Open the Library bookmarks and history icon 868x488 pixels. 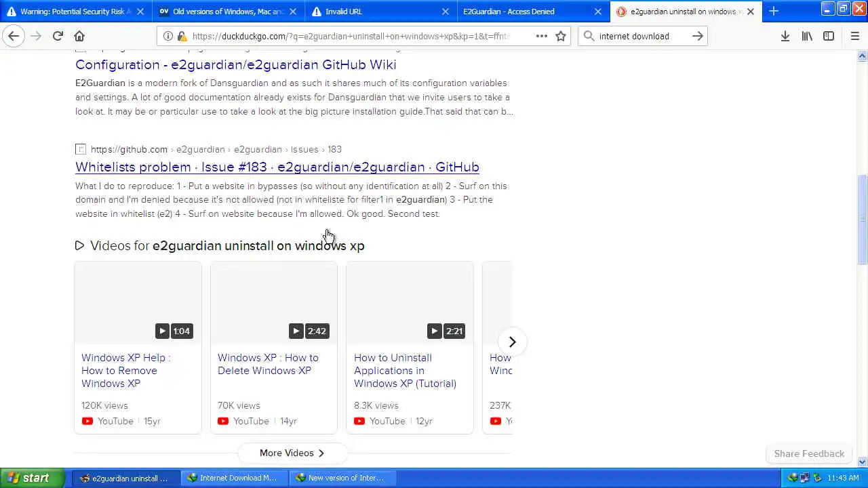pyautogui.click(x=807, y=36)
